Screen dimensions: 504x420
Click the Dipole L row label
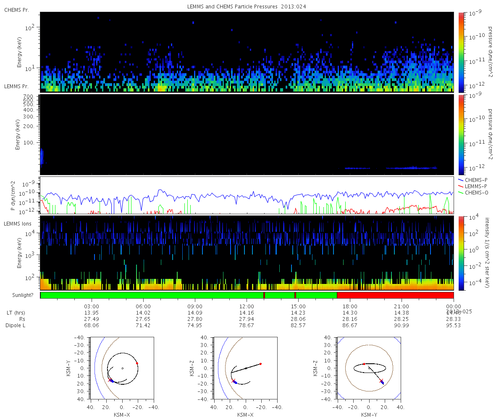tap(16, 325)
